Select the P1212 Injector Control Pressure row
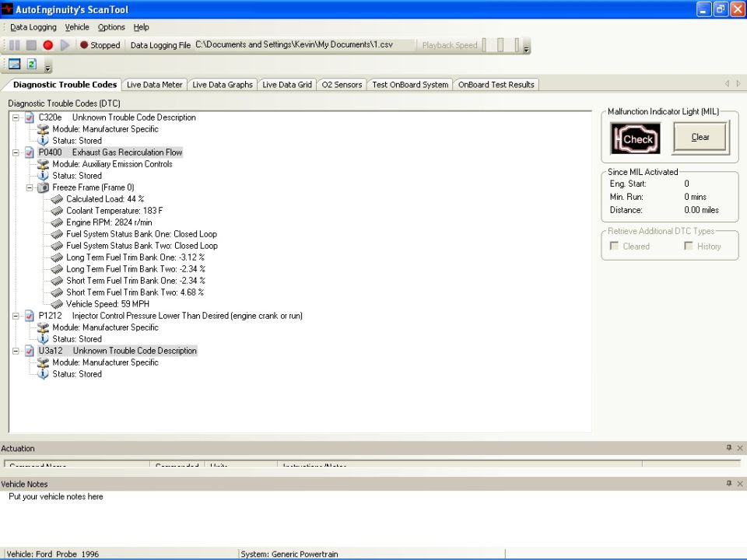Viewport: 747px width, 560px height. [x=170, y=316]
